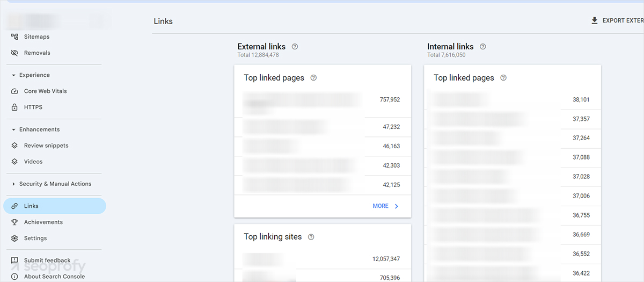Screen dimensions: 644x282
Task: Expand Security & Manual Actions section
Action: click(13, 184)
